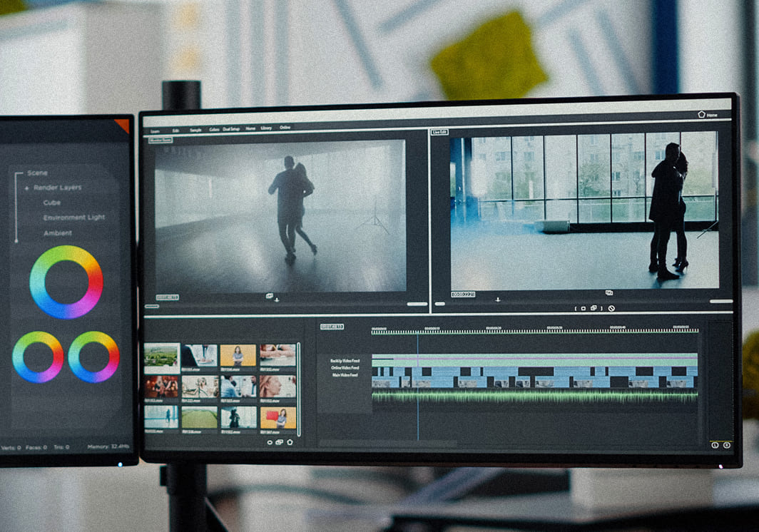
Task: Click the prohibit circle icon under the Live Edit preview
Action: 611,308
